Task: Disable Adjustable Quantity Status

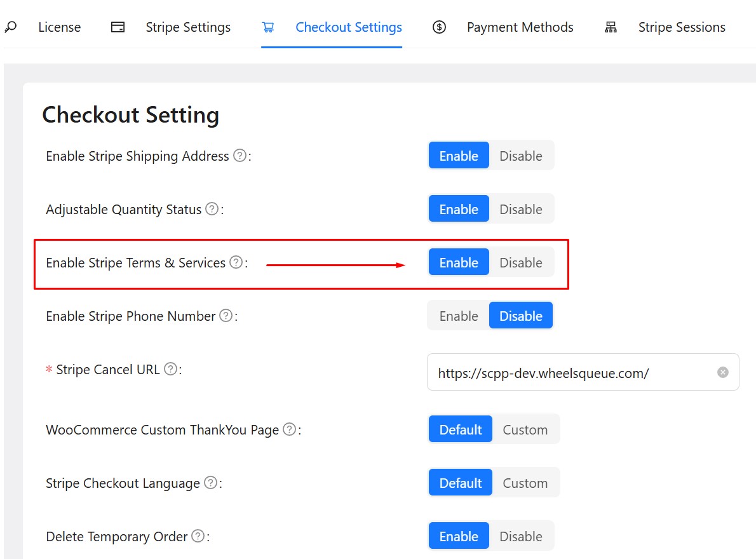Action: pos(520,209)
